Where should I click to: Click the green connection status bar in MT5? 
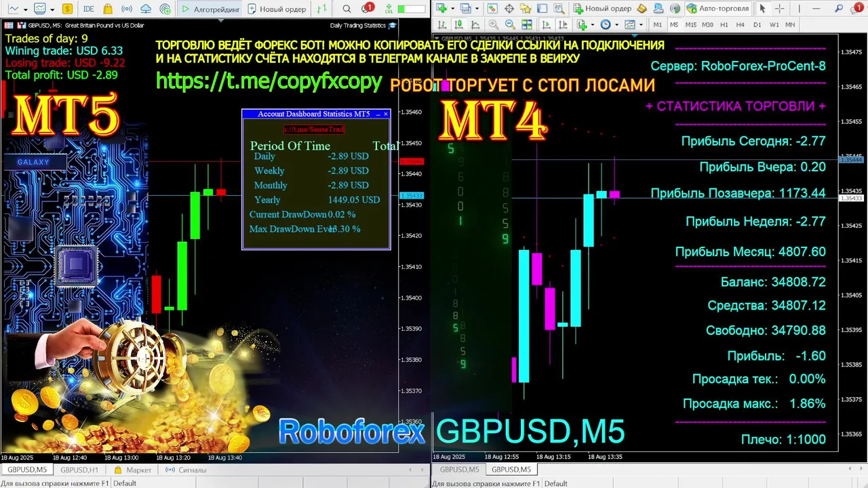coord(412,9)
